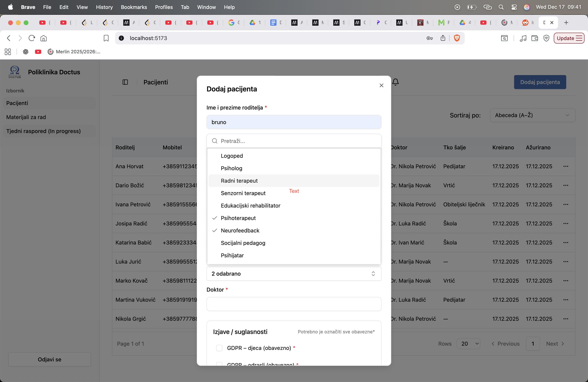Click the media playlist music icon in toolbar
The image size is (588, 382).
[523, 38]
